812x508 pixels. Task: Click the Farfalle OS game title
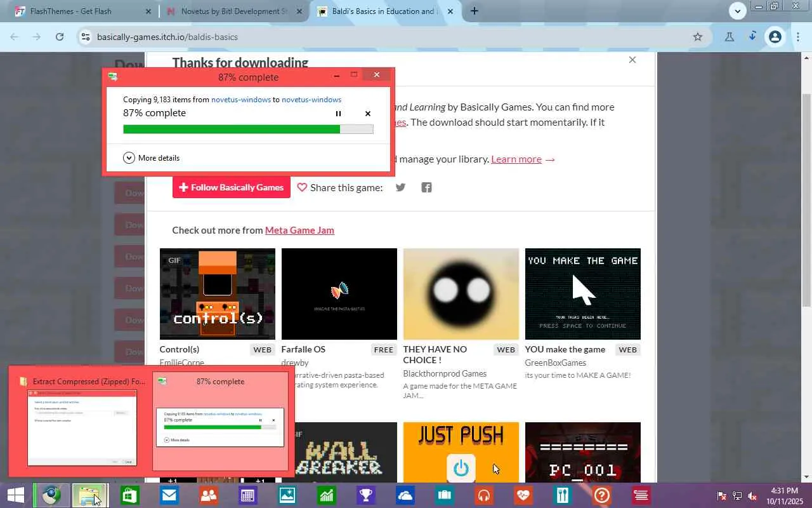tap(303, 349)
